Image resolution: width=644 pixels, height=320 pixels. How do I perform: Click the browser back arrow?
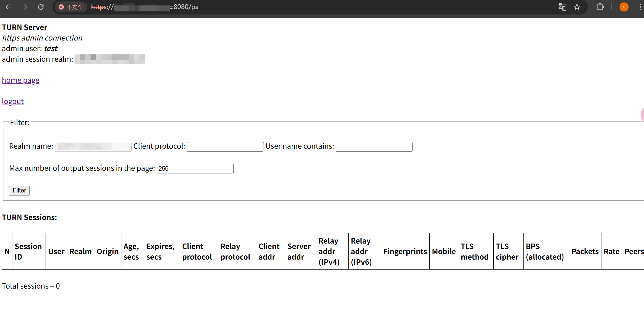[8, 7]
